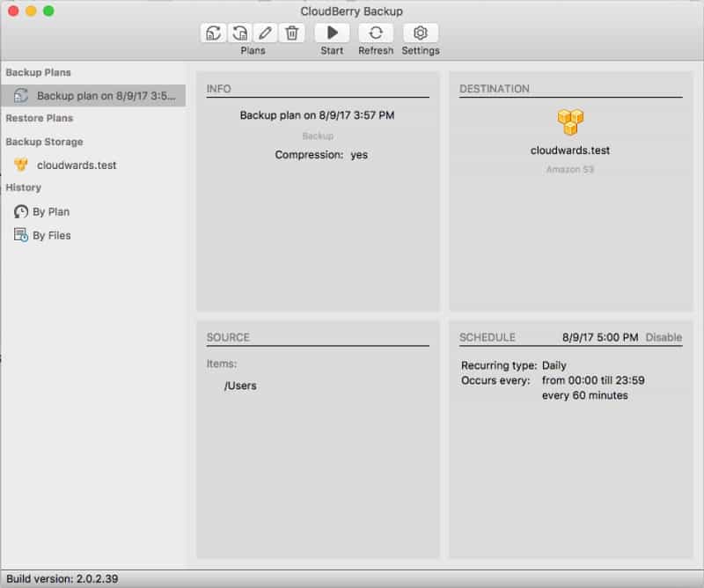Open history By Files

pos(52,235)
